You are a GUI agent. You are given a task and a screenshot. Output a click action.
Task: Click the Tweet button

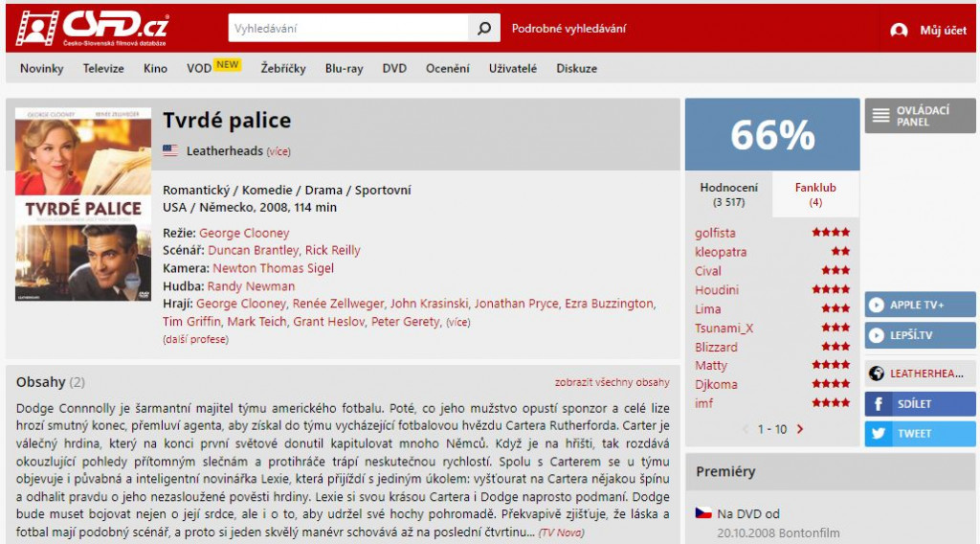pos(920,433)
